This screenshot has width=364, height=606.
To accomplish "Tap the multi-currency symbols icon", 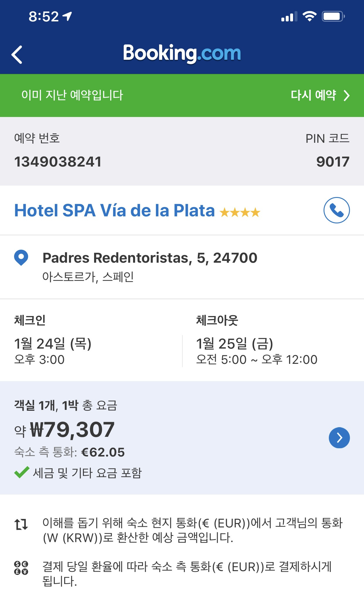I will (x=21, y=568).
